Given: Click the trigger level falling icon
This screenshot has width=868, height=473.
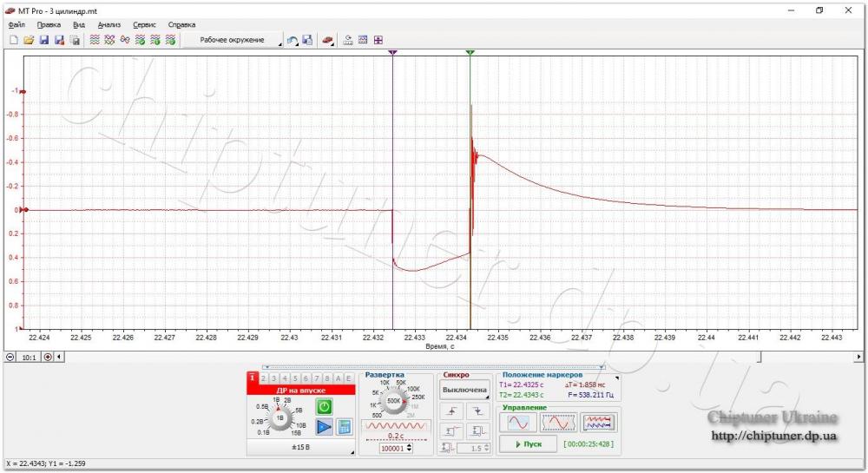Looking at the screenshot, I should (x=477, y=430).
